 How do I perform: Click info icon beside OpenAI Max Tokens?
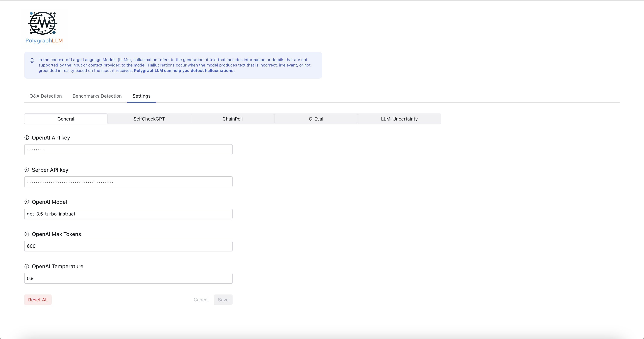[27, 234]
